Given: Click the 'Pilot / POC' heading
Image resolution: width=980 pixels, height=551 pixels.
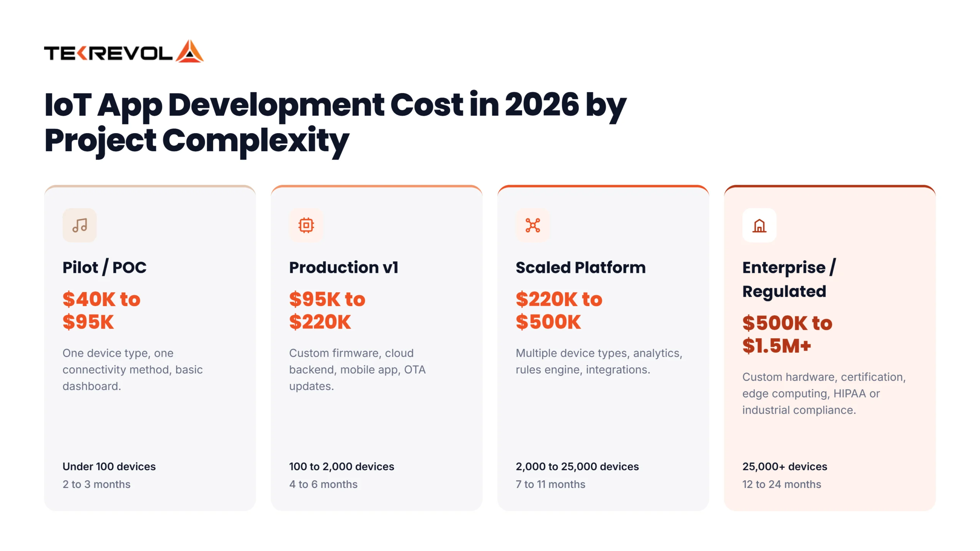Looking at the screenshot, I should 105,267.
